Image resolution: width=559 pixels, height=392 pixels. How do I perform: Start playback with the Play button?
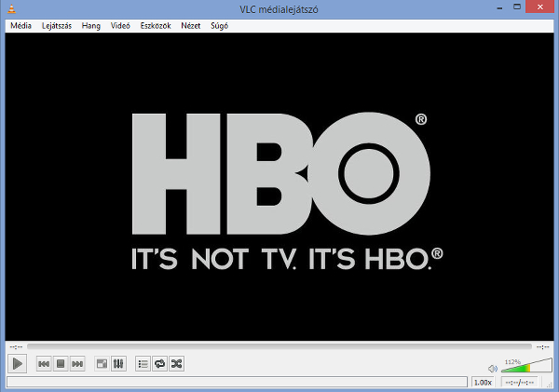17,364
